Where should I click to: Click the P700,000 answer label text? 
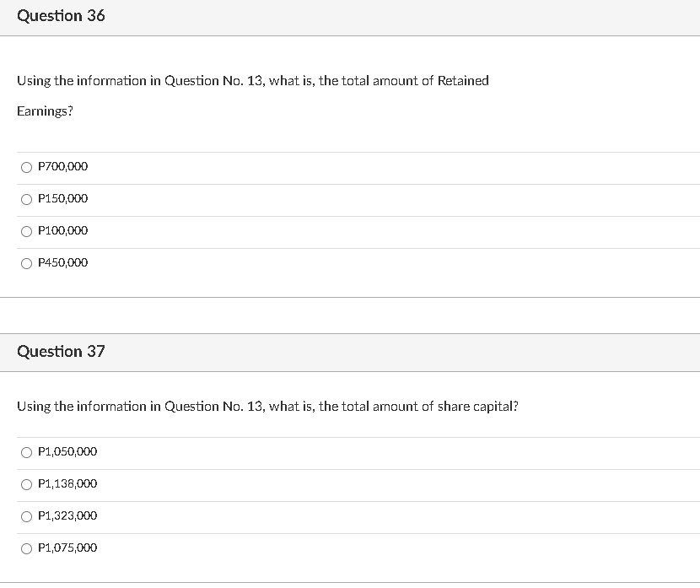(62, 166)
